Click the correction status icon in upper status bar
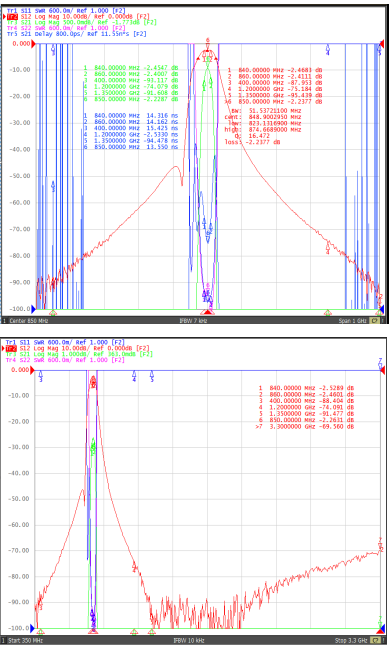The width and height of the screenshot is (392, 648). (x=374, y=320)
